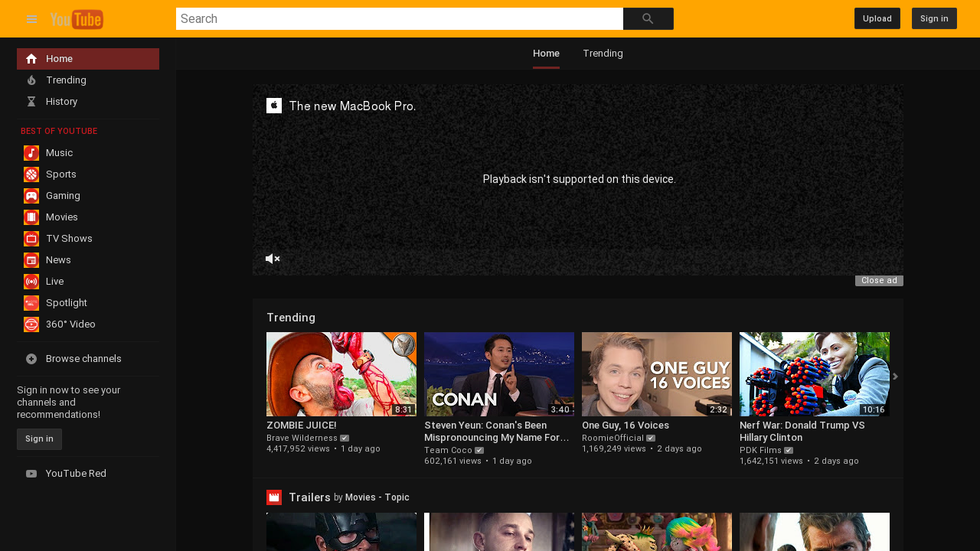Open the News icon
The height and width of the screenshot is (551, 980).
click(x=31, y=260)
